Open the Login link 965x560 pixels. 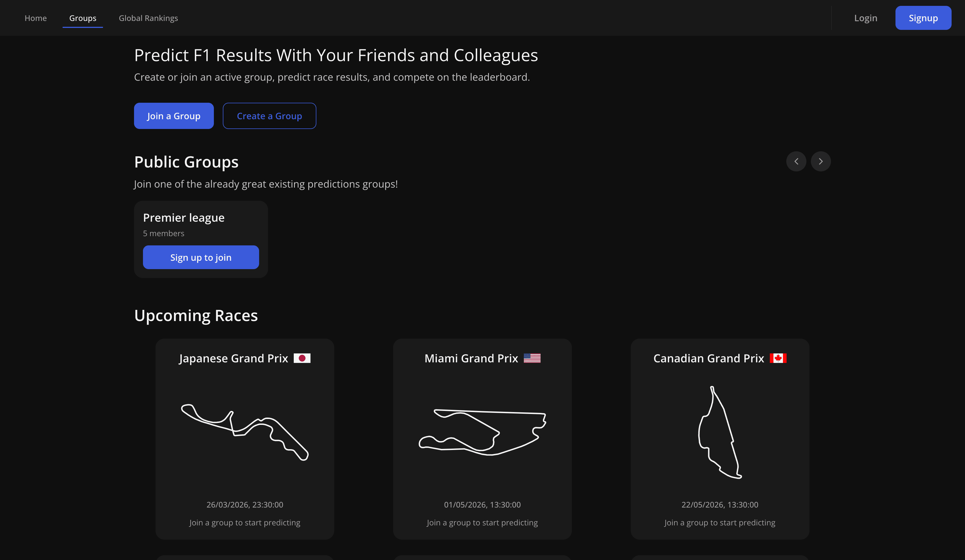point(865,18)
